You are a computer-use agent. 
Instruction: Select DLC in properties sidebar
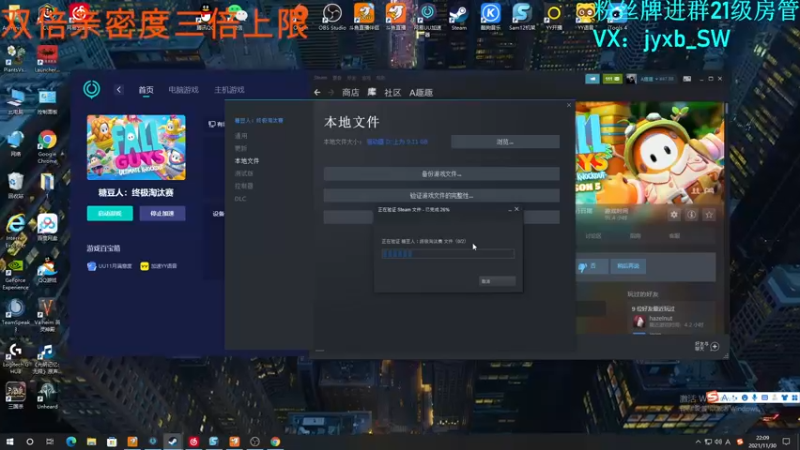click(240, 198)
